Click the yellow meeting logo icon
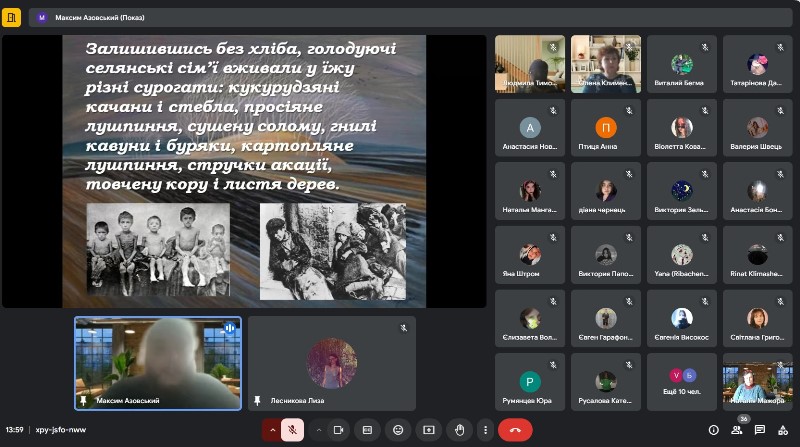The width and height of the screenshot is (800, 447). [x=11, y=17]
